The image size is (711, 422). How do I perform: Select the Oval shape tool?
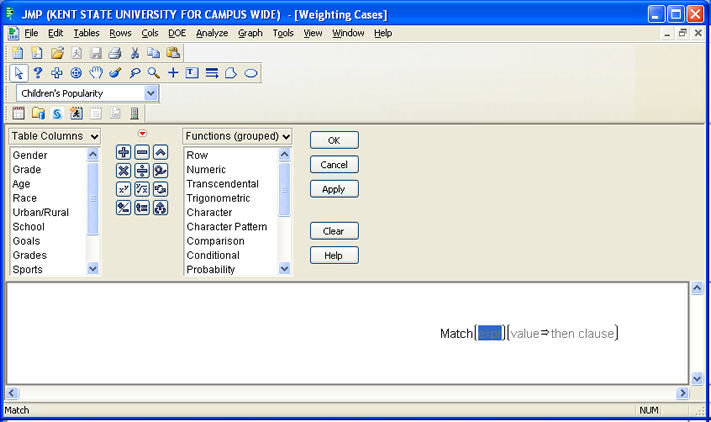pyautogui.click(x=251, y=73)
